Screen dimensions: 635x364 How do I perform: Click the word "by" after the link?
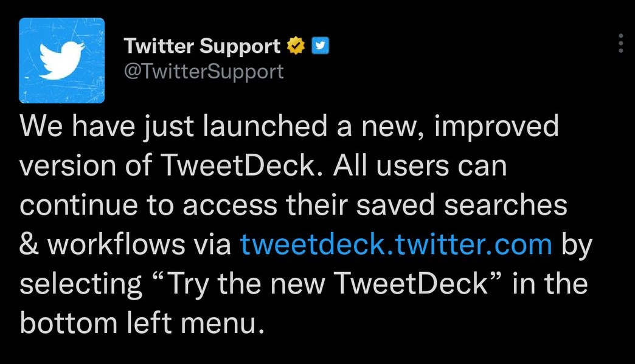[577, 246]
